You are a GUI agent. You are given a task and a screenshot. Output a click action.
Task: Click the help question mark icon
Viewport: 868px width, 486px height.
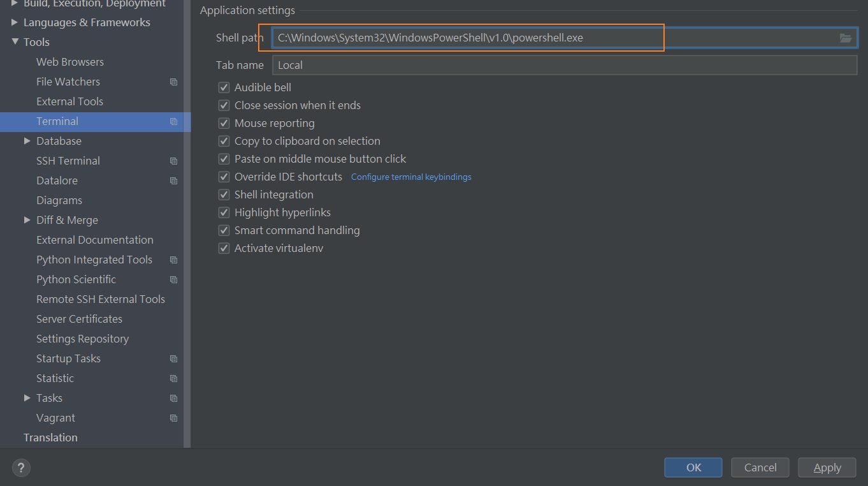point(20,468)
